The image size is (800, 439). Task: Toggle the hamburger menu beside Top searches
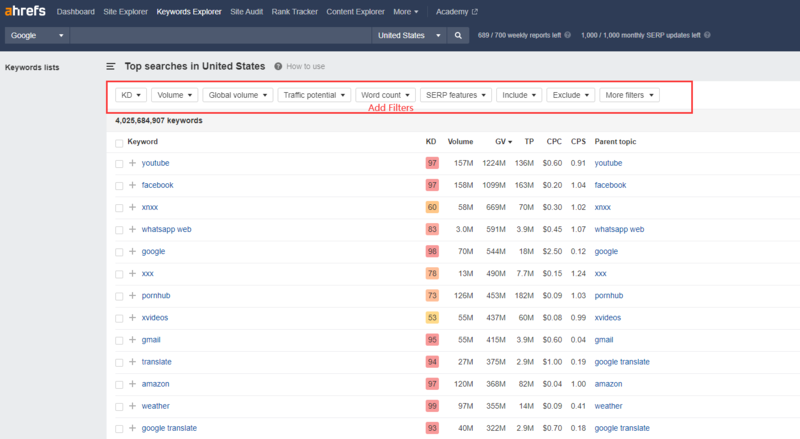(x=111, y=66)
